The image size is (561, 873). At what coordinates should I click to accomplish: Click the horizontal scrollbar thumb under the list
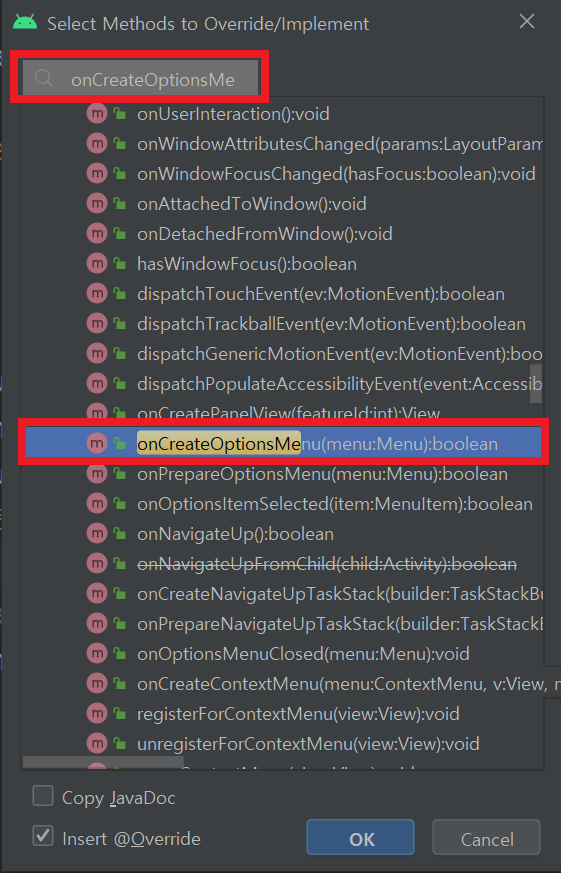pos(103,762)
